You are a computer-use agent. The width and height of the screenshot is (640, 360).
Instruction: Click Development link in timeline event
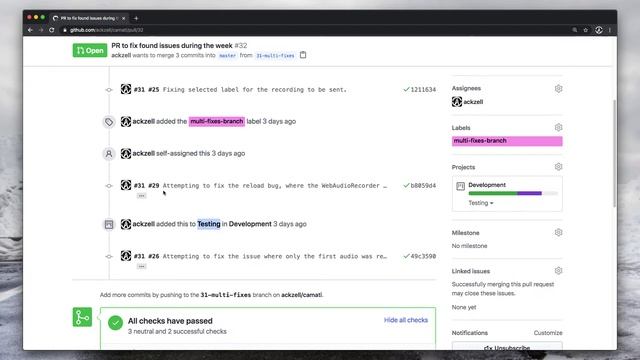pos(250,224)
